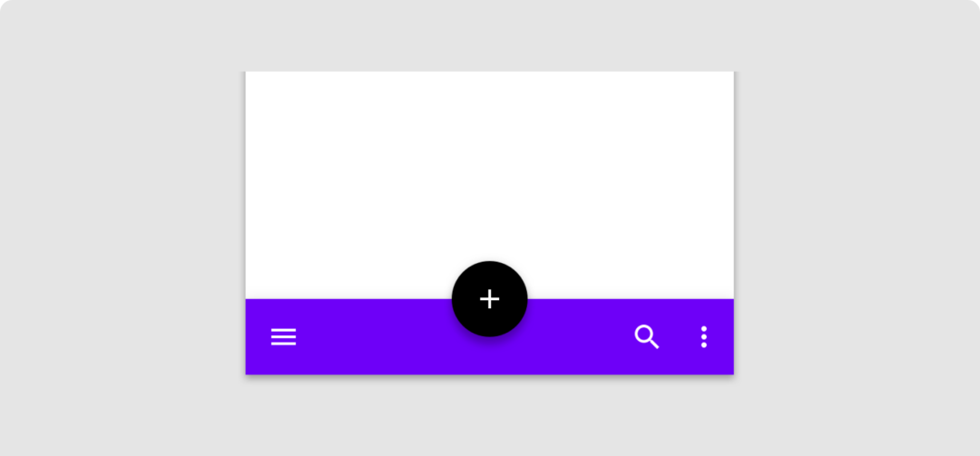Activate the more actions toolbar item

pos(704,336)
